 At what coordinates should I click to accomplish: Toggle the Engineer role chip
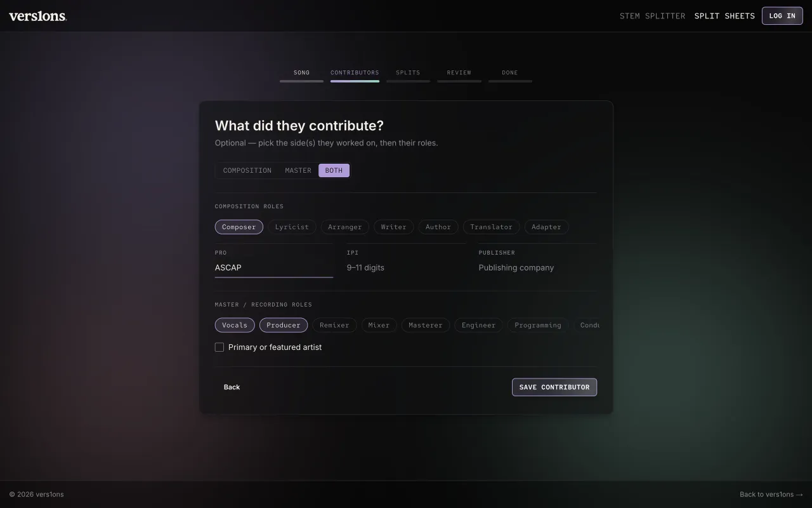(x=479, y=325)
